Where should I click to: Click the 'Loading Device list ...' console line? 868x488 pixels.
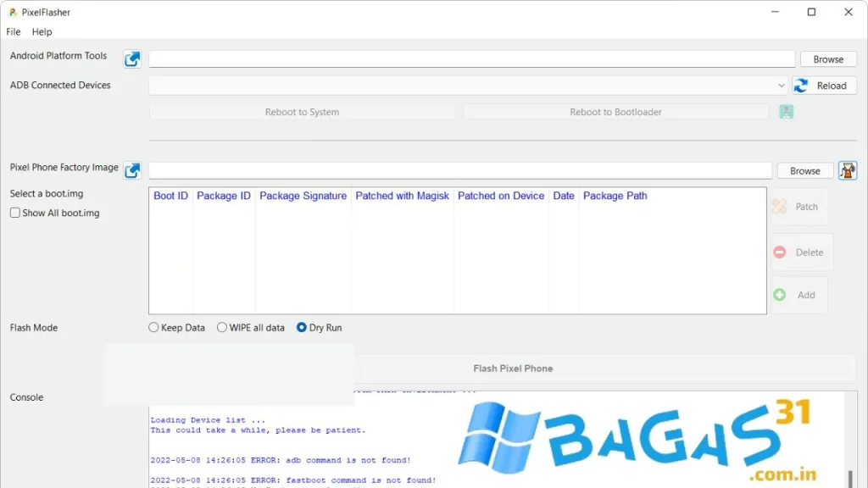tap(208, 420)
